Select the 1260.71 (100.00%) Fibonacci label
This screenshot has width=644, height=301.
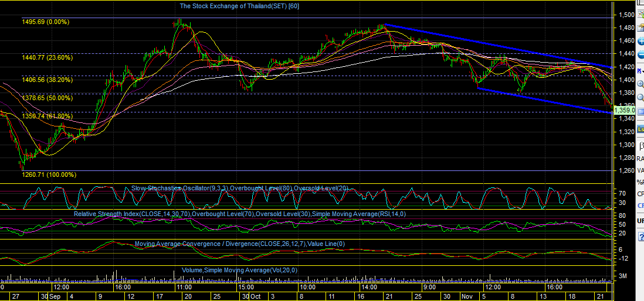point(49,175)
